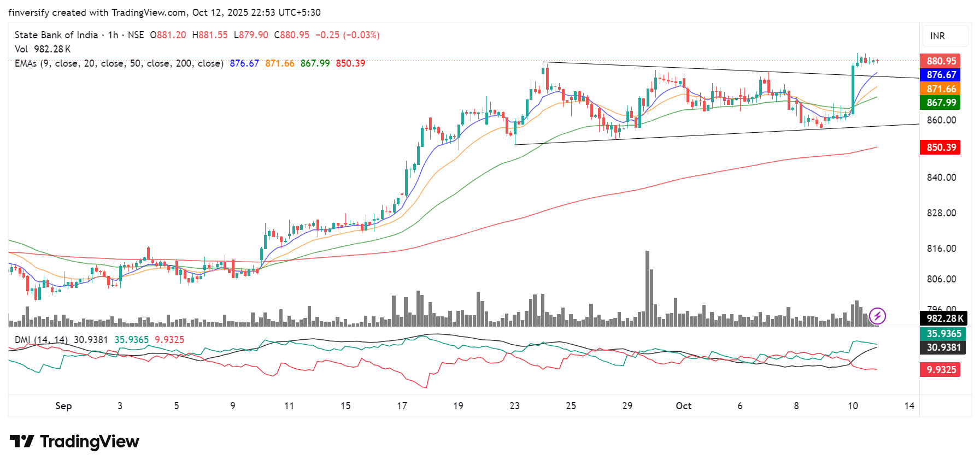Click the purple lightning bolt icon

pyautogui.click(x=877, y=316)
